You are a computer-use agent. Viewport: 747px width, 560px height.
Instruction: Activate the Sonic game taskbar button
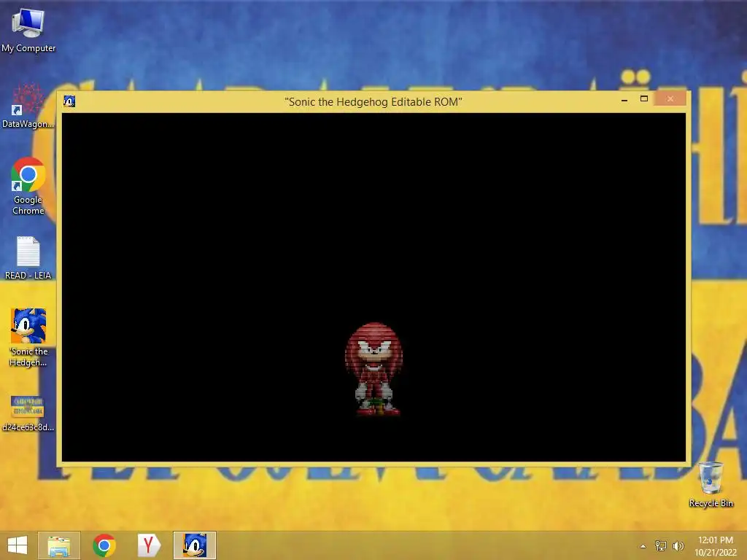(x=195, y=545)
